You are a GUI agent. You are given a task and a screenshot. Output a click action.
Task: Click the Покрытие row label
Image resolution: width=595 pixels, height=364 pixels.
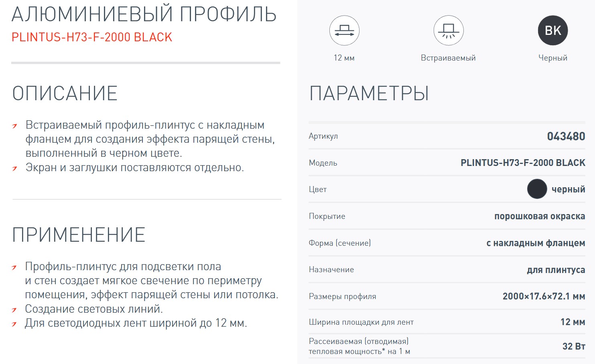click(327, 216)
